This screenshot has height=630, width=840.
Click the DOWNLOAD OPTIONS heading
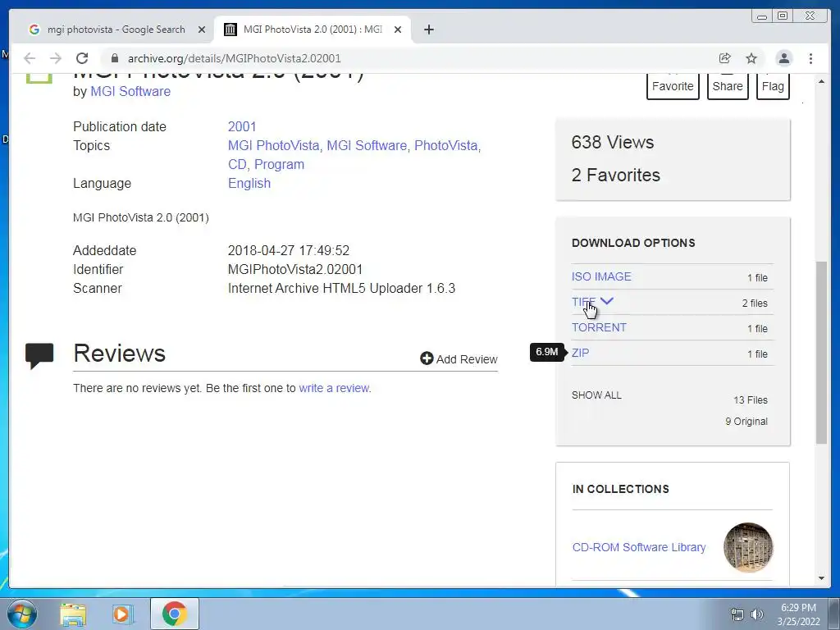(x=633, y=243)
